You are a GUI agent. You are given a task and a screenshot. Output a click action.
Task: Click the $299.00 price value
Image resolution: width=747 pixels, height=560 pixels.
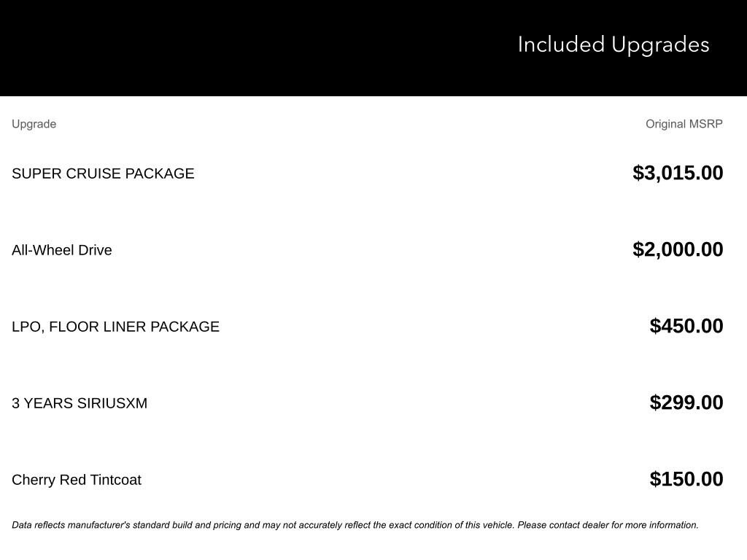coord(686,402)
